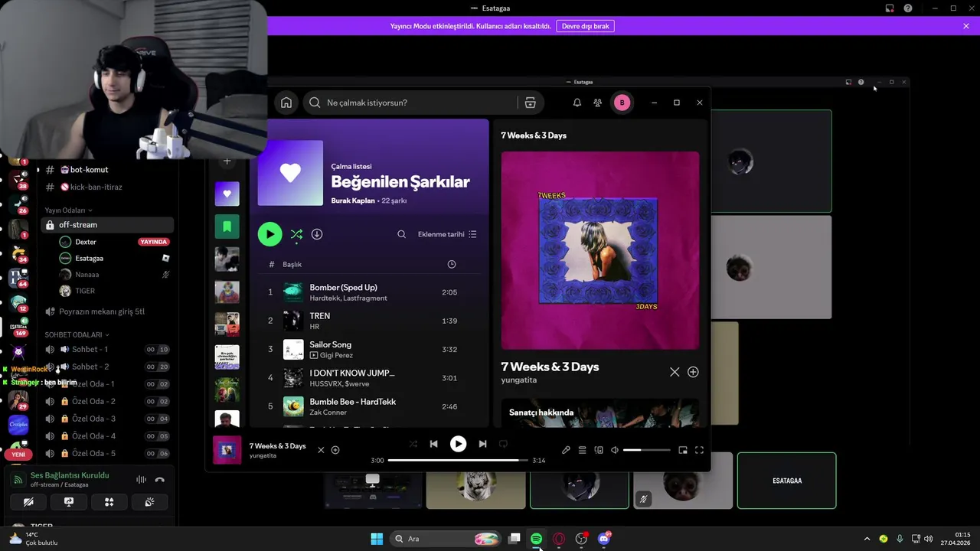This screenshot has width=980, height=551.
Task: Adjust the Spotify volume slider
Action: coord(646,450)
